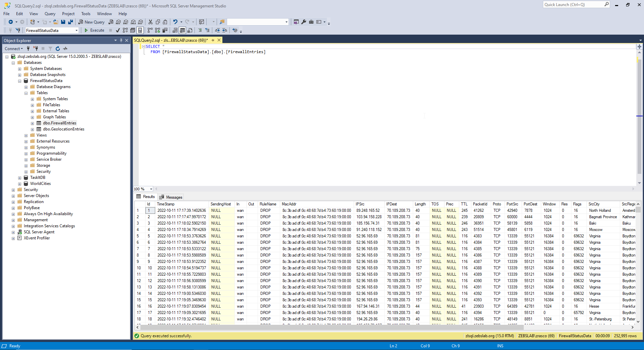
Task: Decrease indent of the query
Action: click(217, 30)
